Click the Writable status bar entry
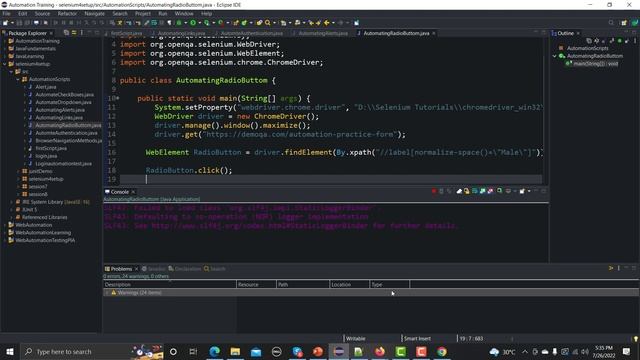The height and width of the screenshot is (360, 640). point(356,338)
